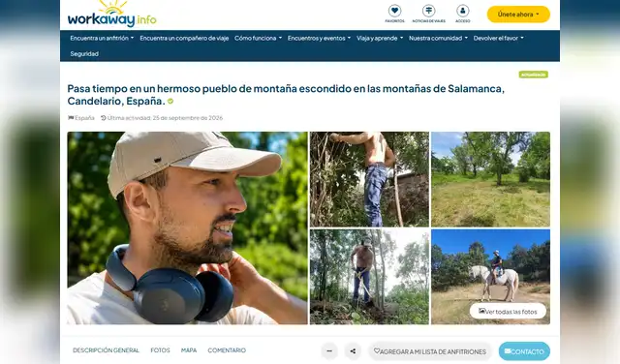Open Noticias de viaje signpost icon
Screen dimensions: 620x364
pyautogui.click(x=428, y=11)
